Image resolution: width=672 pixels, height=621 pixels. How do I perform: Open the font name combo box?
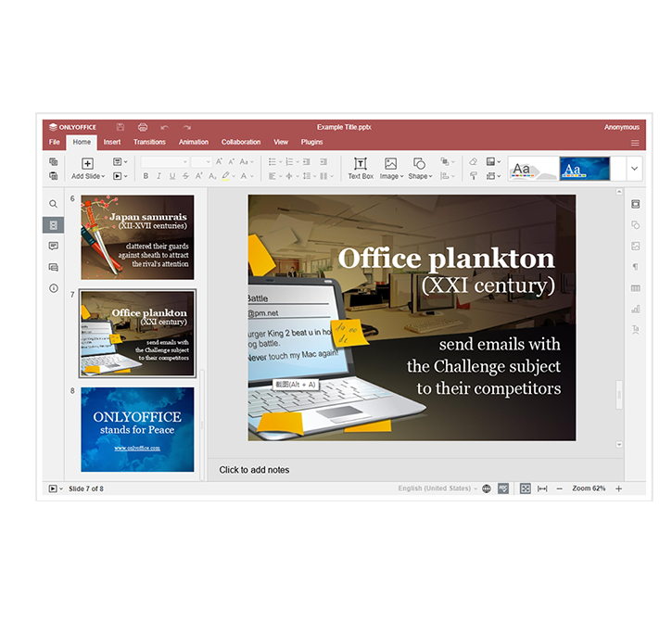point(165,161)
